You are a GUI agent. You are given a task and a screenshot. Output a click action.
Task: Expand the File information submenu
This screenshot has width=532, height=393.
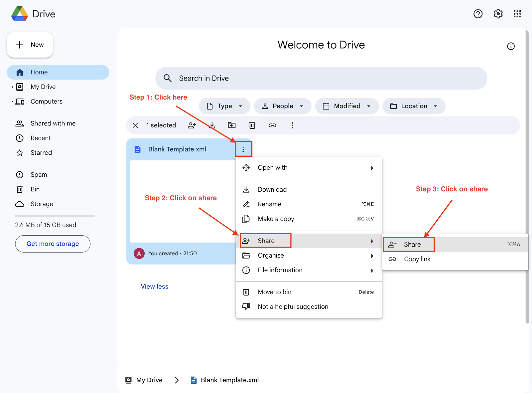click(x=309, y=270)
